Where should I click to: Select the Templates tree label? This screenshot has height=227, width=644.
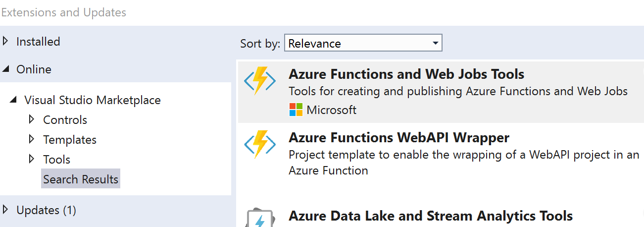click(x=70, y=140)
